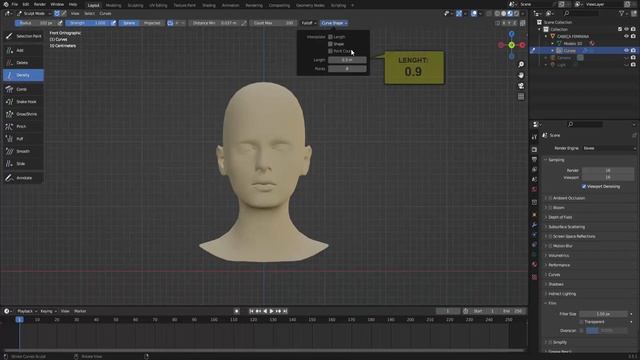Select the Snake Hook brush tool
The width and height of the screenshot is (640, 360).
(x=23, y=102)
